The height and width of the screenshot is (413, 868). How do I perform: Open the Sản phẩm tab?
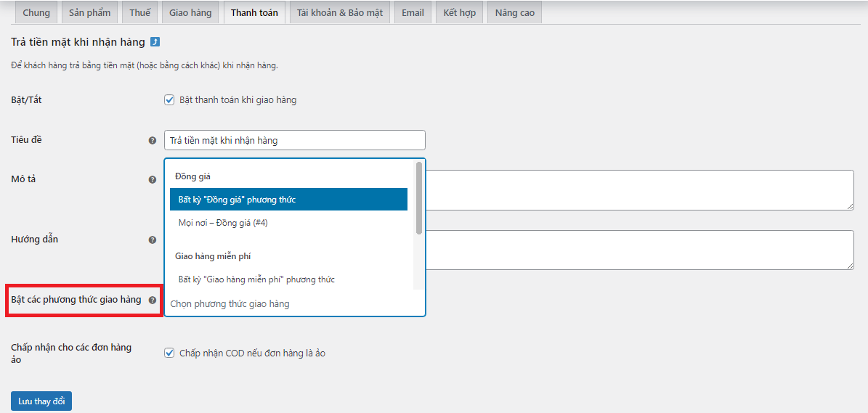click(89, 12)
